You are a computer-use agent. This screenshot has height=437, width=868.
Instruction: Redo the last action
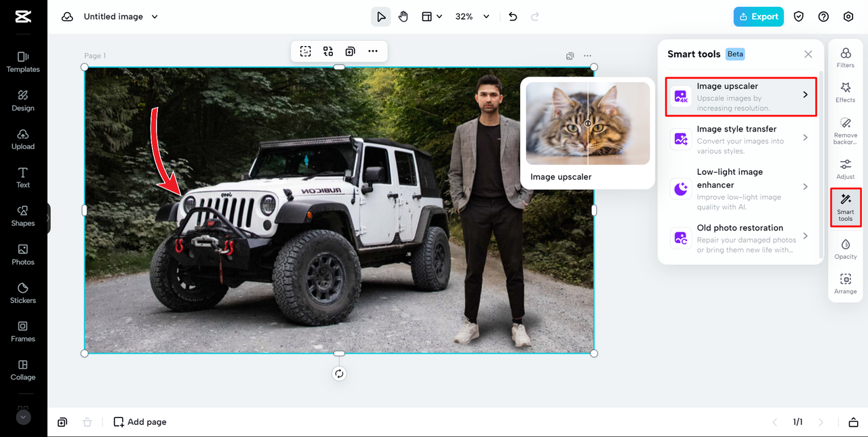[534, 17]
